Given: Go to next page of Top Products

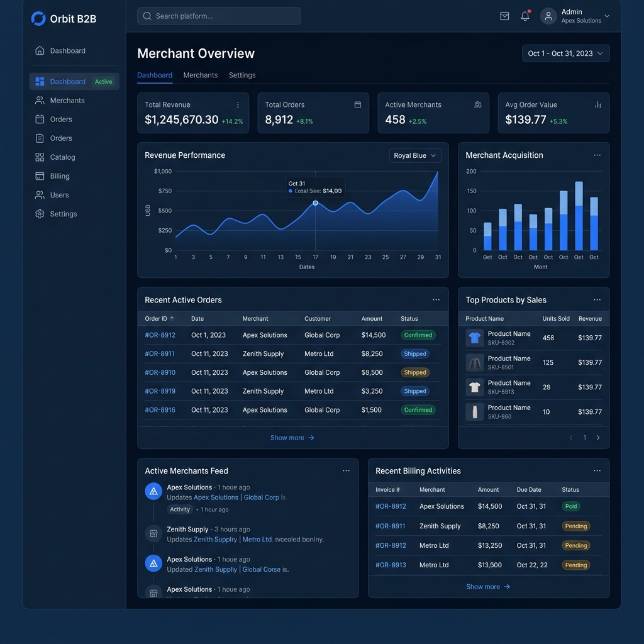Looking at the screenshot, I should [598, 438].
